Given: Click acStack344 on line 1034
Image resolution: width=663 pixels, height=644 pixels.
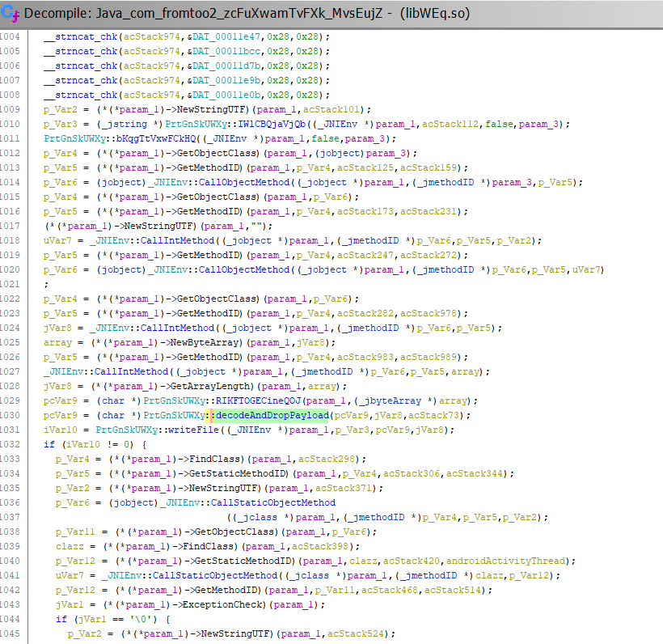Looking at the screenshot, I should click(x=475, y=473).
